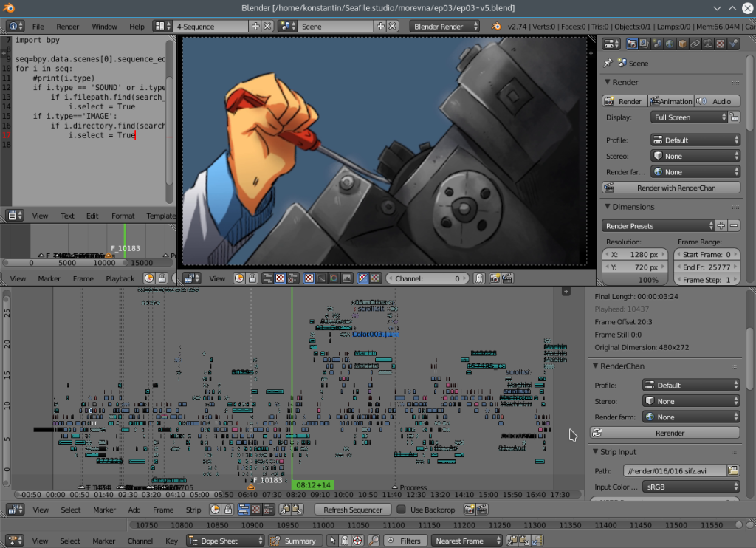Viewport: 756px width, 548px height.
Task: Show histogram display in preview header
Action: 347,278
